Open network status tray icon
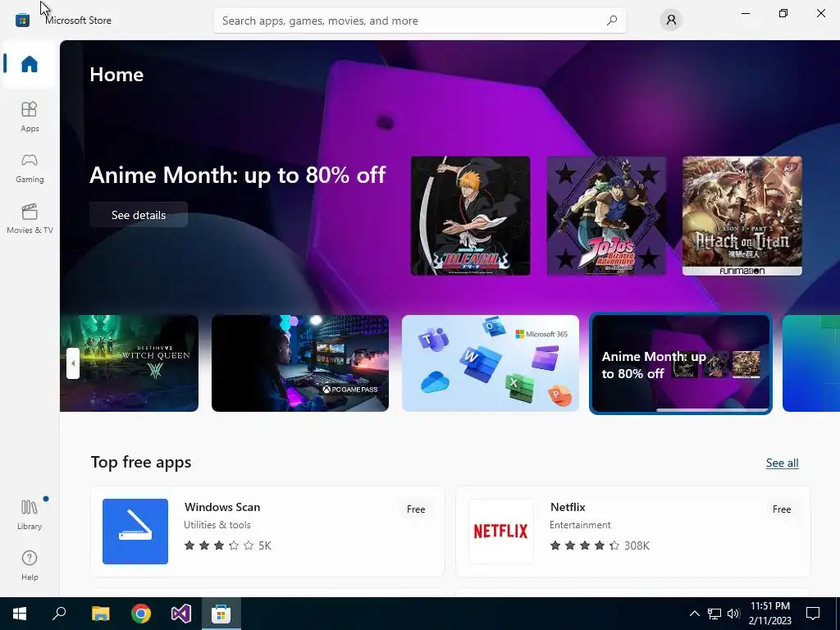The width and height of the screenshot is (840, 630). pos(714,614)
